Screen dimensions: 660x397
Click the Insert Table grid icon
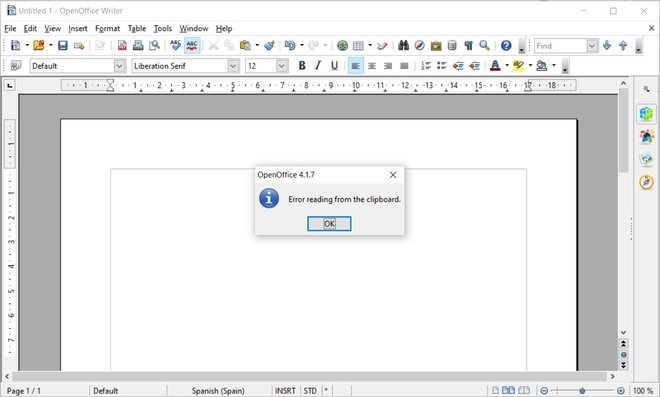358,45
